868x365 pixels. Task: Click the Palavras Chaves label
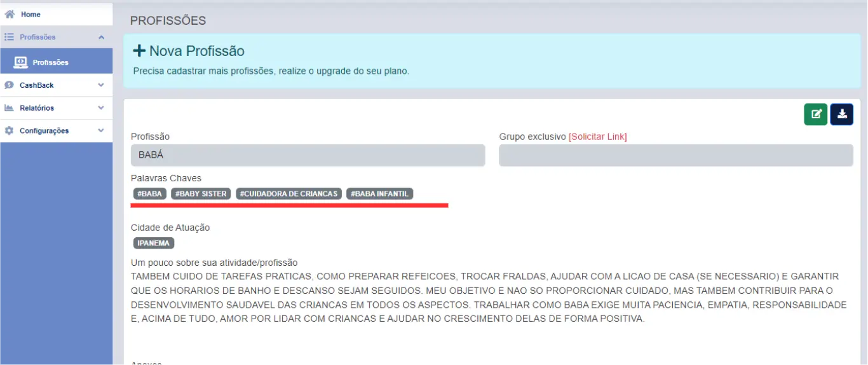[x=166, y=178]
